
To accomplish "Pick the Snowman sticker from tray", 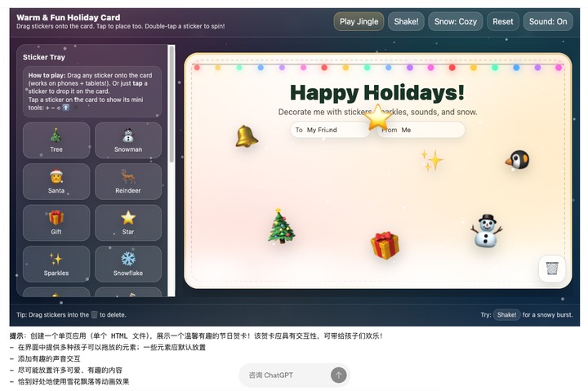I will coord(128,140).
